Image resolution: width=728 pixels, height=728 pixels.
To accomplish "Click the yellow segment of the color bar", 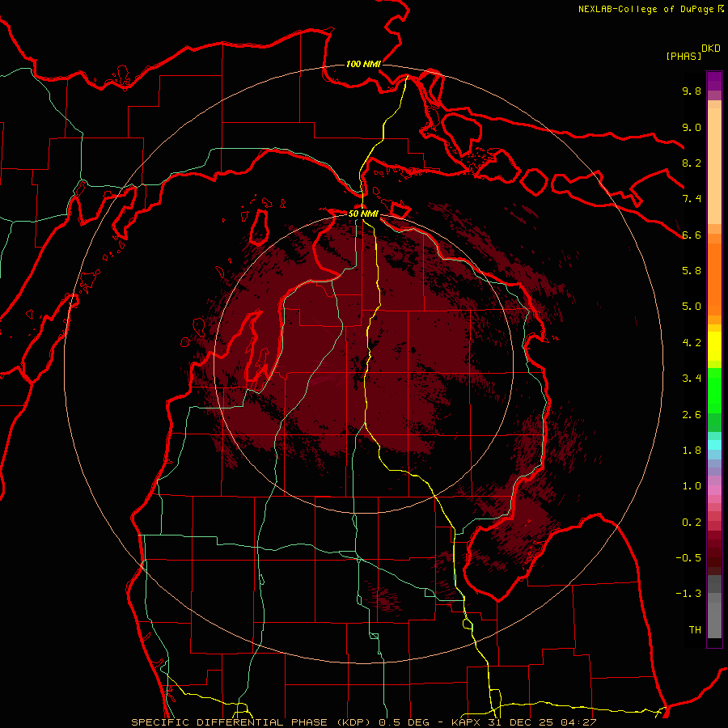I will point(714,346).
